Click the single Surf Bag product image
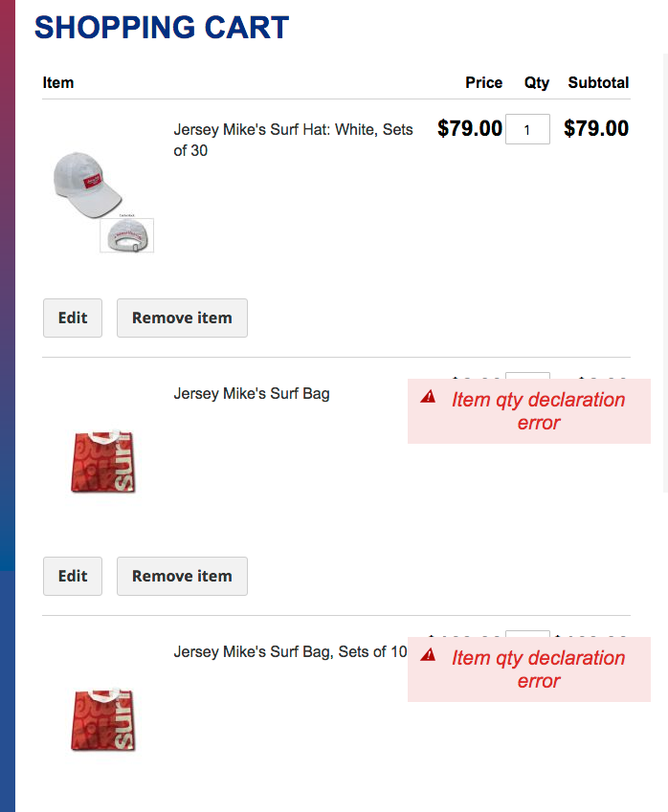The width and height of the screenshot is (668, 812). click(x=103, y=460)
